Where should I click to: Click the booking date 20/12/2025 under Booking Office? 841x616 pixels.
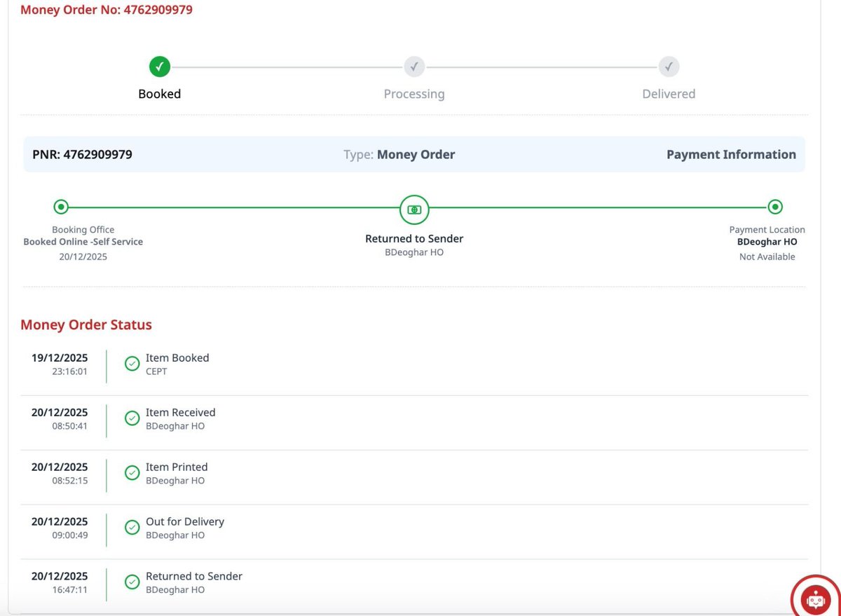[x=83, y=256]
